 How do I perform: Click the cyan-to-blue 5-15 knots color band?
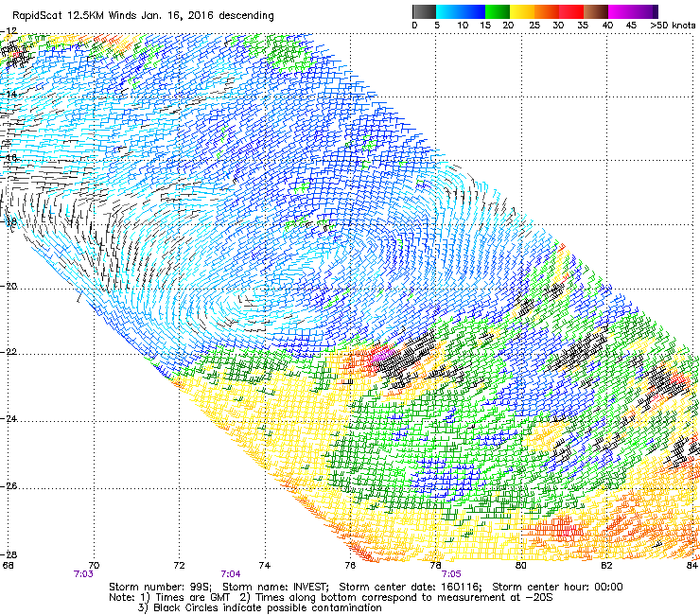pos(461,11)
